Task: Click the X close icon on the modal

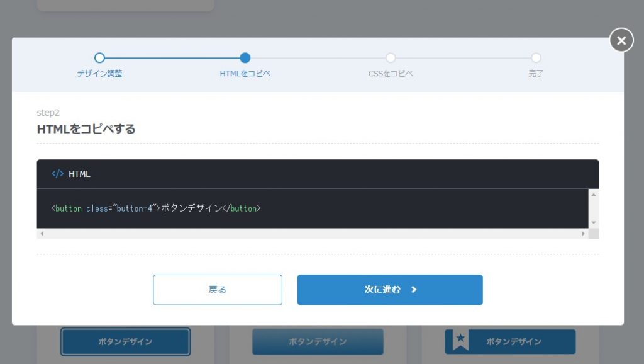Action: pyautogui.click(x=621, y=40)
